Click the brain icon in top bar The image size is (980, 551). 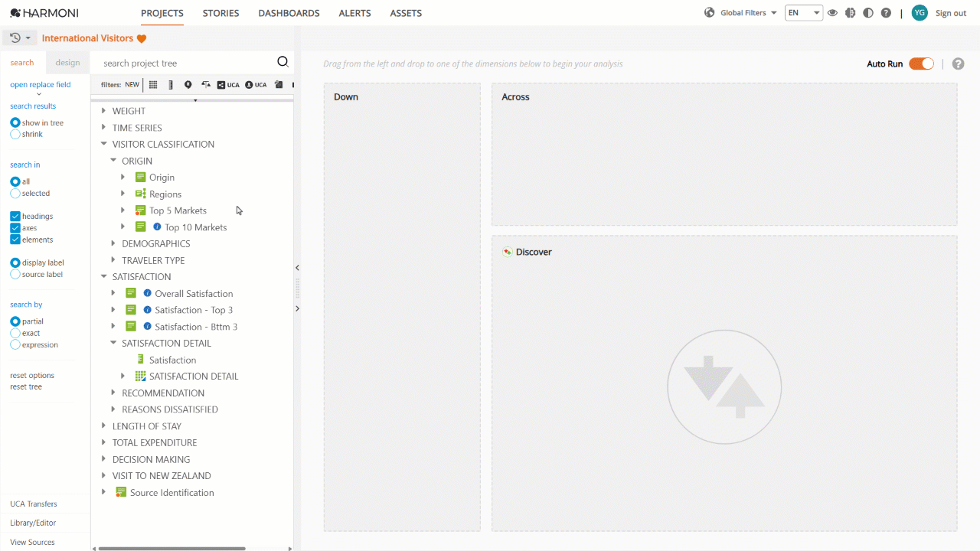(850, 13)
